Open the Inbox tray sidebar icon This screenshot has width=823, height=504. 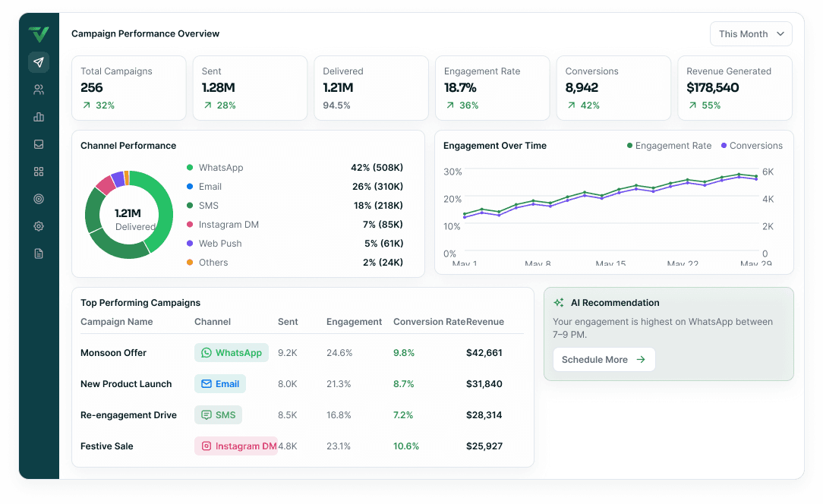coord(39,144)
